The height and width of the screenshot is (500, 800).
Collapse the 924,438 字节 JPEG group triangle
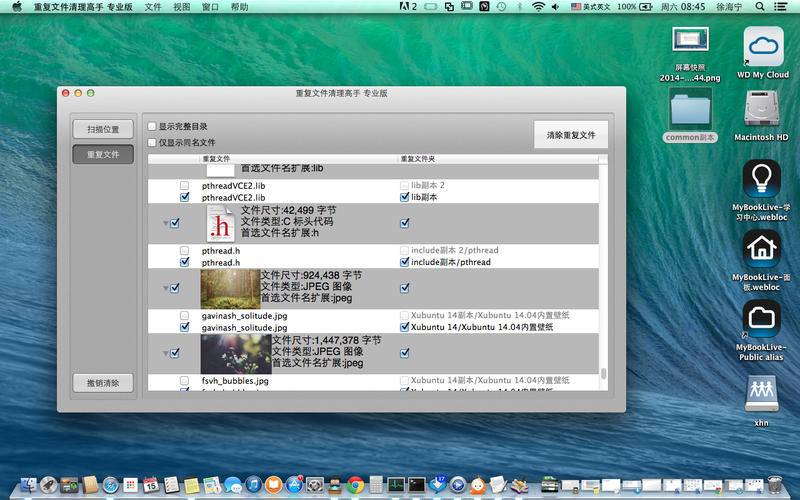click(x=165, y=288)
